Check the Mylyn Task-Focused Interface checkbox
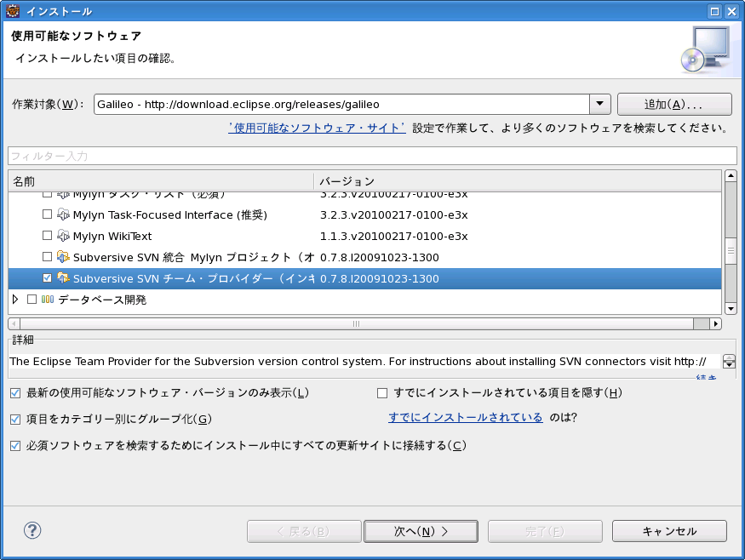The width and height of the screenshot is (745, 560). coord(47,214)
